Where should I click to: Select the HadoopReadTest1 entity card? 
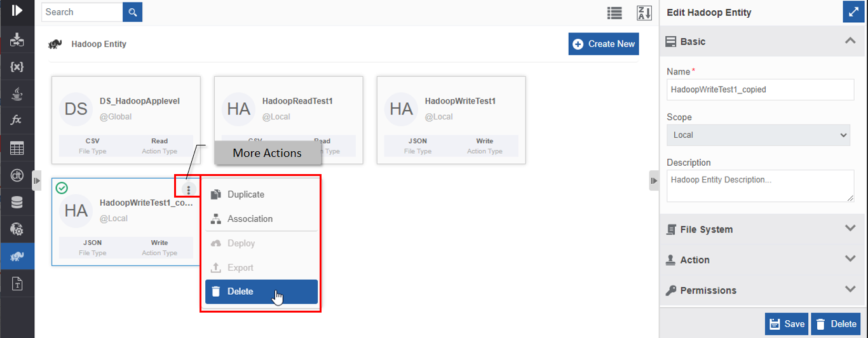coord(288,120)
